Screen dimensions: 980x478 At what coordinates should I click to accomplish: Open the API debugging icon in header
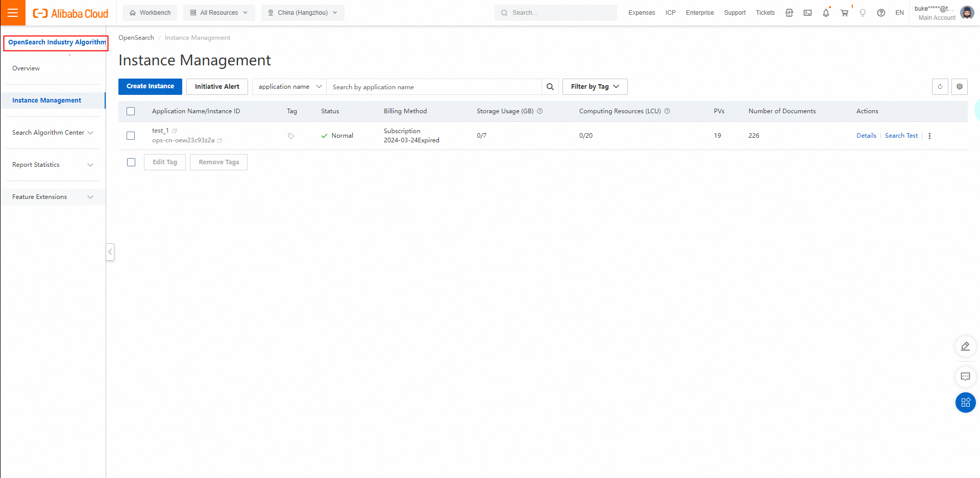pos(789,13)
